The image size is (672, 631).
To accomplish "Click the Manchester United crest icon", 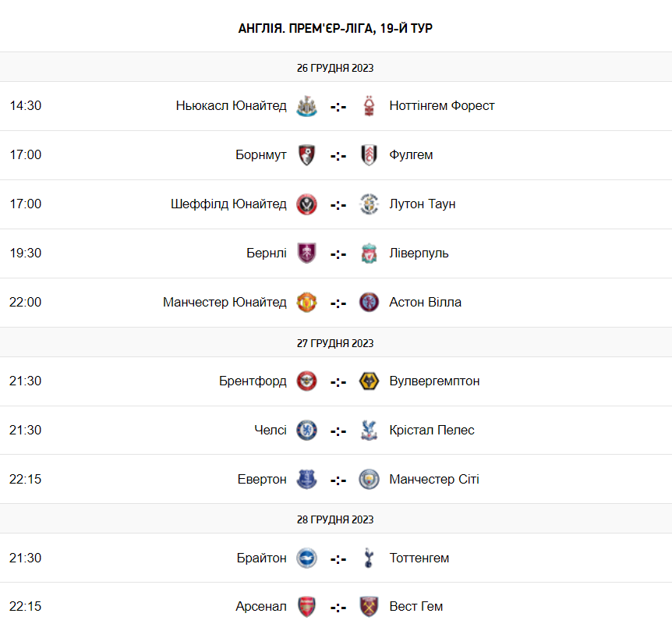I will click(306, 303).
